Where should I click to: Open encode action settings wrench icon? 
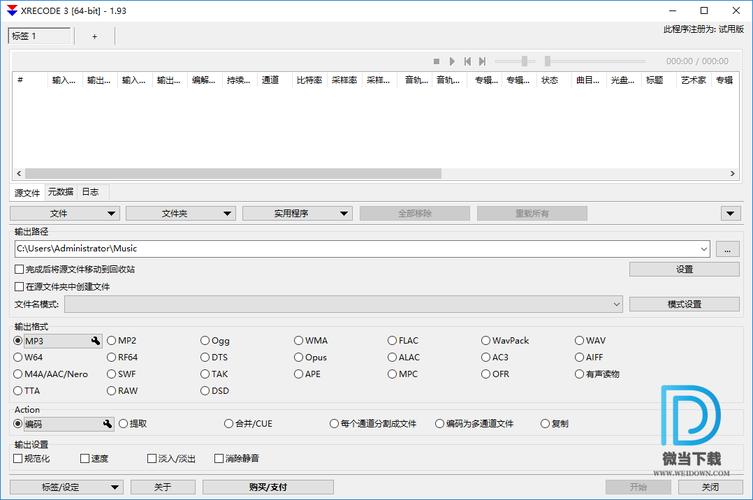pyautogui.click(x=108, y=424)
